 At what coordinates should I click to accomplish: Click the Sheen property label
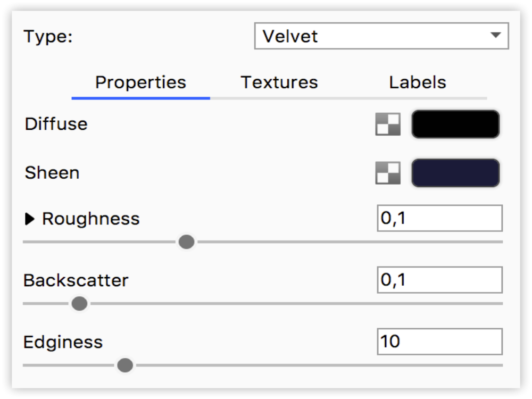click(52, 173)
